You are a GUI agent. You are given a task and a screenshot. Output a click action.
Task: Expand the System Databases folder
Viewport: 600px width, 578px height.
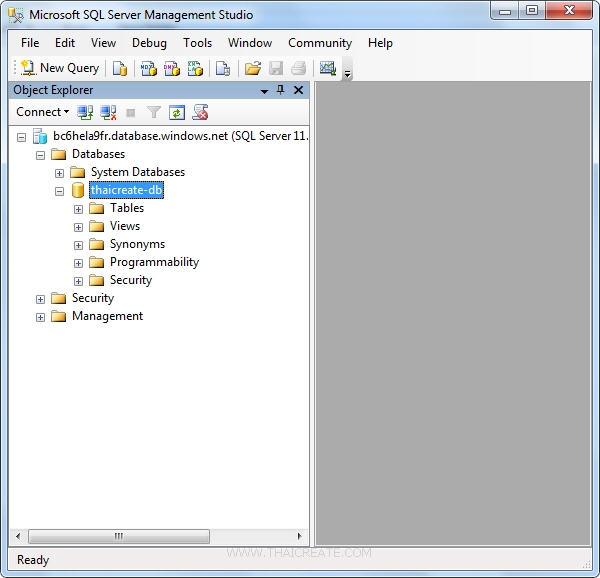[59, 173]
